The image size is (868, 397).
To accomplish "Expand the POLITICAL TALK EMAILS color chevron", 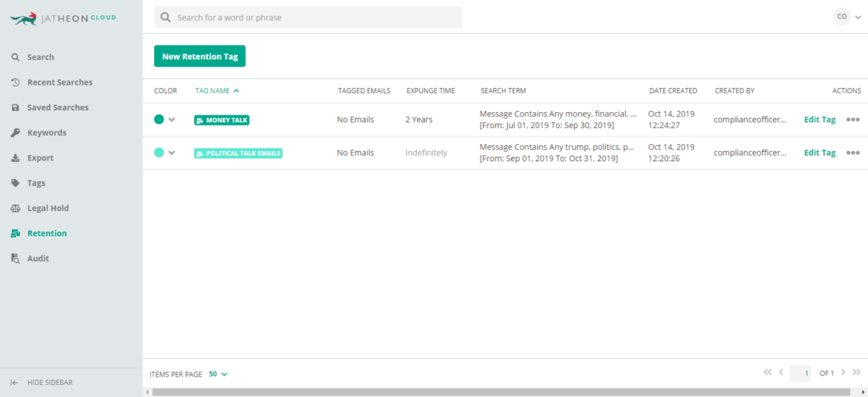I will [171, 153].
